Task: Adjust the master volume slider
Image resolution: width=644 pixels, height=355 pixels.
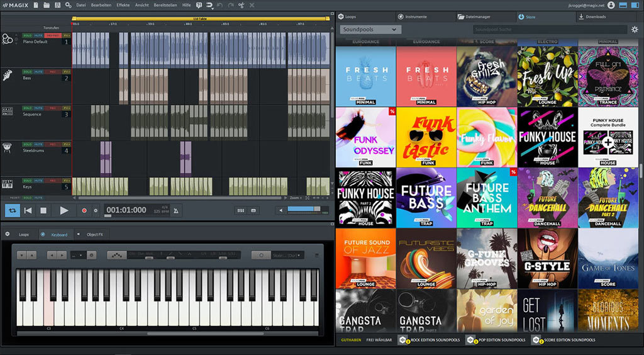Action: (304, 209)
